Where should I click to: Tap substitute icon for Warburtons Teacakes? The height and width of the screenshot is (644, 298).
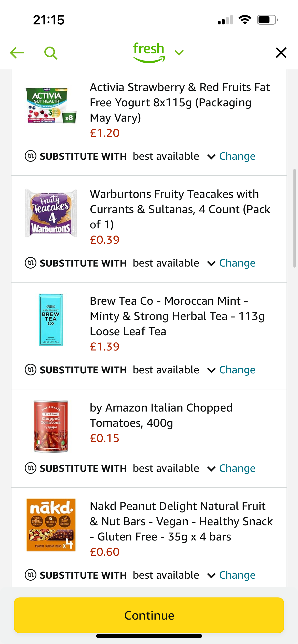tap(31, 263)
